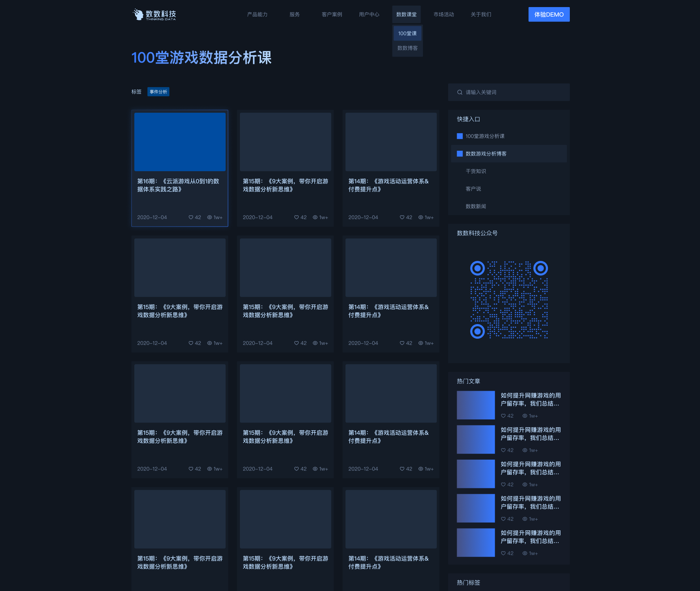Click eye icon on first hot article
This screenshot has width=700, height=591.
pyautogui.click(x=525, y=416)
